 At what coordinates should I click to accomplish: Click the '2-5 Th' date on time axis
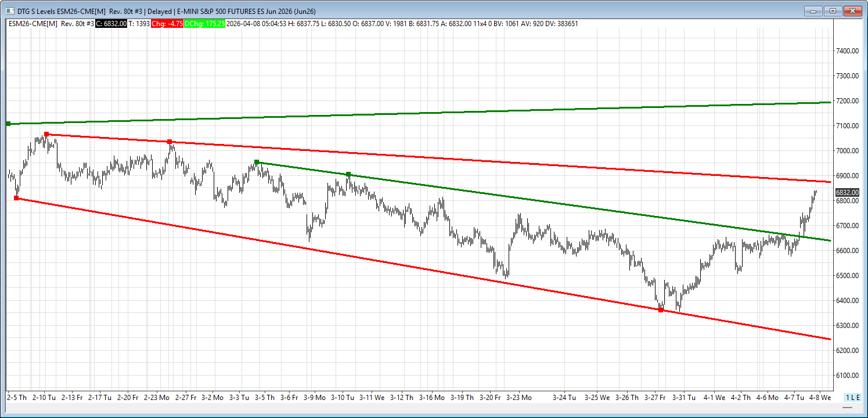point(17,398)
